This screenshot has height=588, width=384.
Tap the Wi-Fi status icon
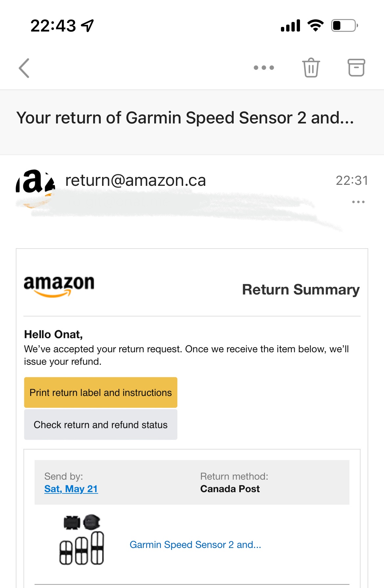(315, 25)
